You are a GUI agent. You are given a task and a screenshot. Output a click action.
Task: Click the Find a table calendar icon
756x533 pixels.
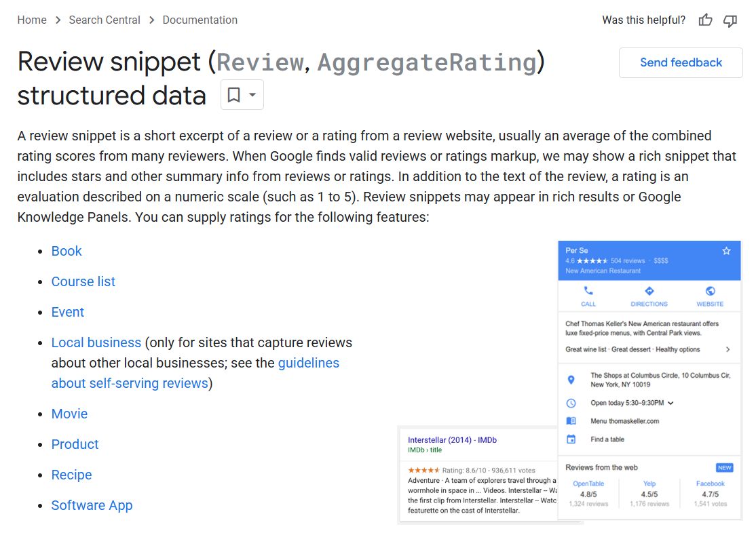click(x=571, y=439)
